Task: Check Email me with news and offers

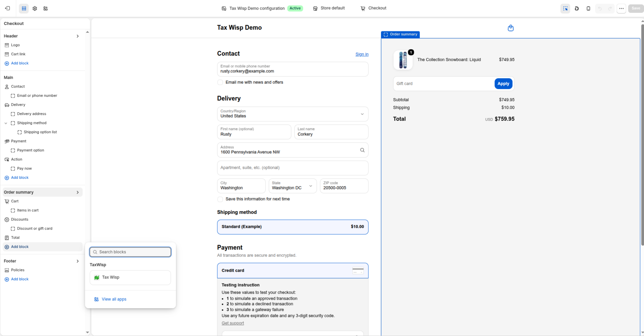Action: click(x=220, y=82)
